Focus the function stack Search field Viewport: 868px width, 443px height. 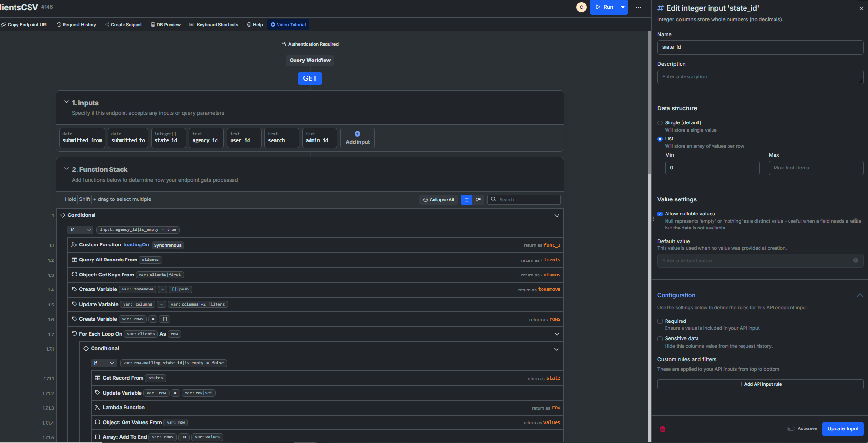pos(524,199)
